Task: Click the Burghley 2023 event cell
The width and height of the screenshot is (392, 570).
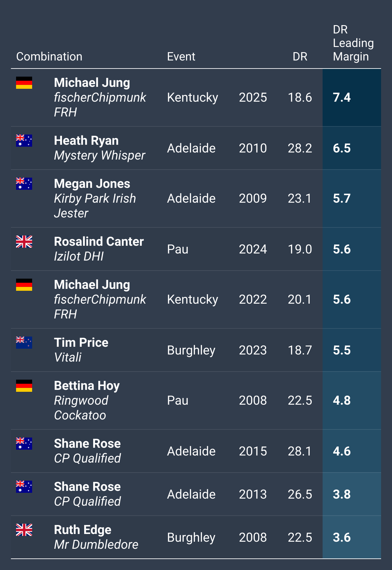Action: (x=191, y=350)
